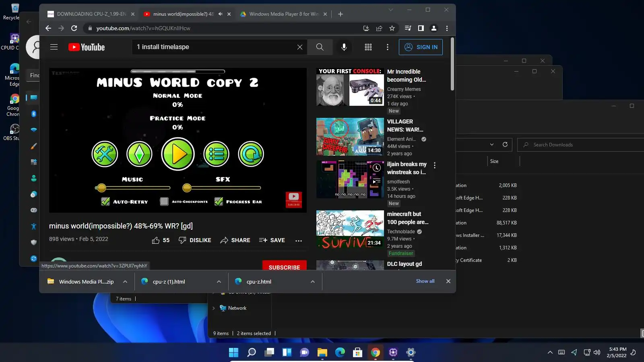
Task: Click the SHARE button
Action: (235, 240)
